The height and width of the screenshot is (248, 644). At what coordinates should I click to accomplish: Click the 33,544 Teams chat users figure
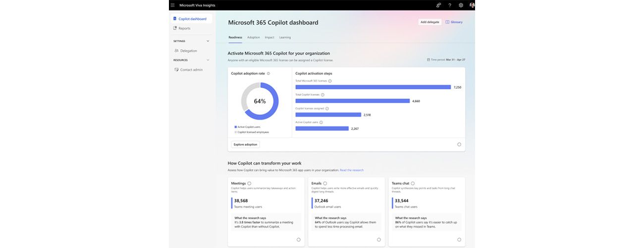tap(401, 201)
